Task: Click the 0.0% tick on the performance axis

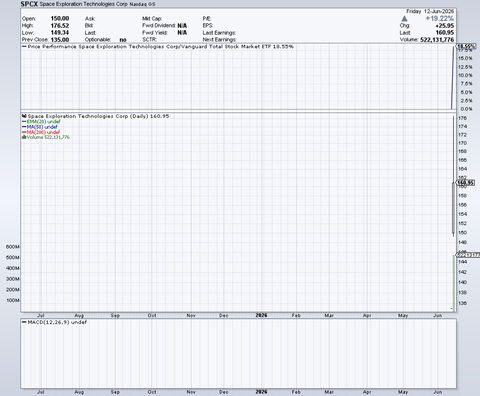Action: pos(466,109)
